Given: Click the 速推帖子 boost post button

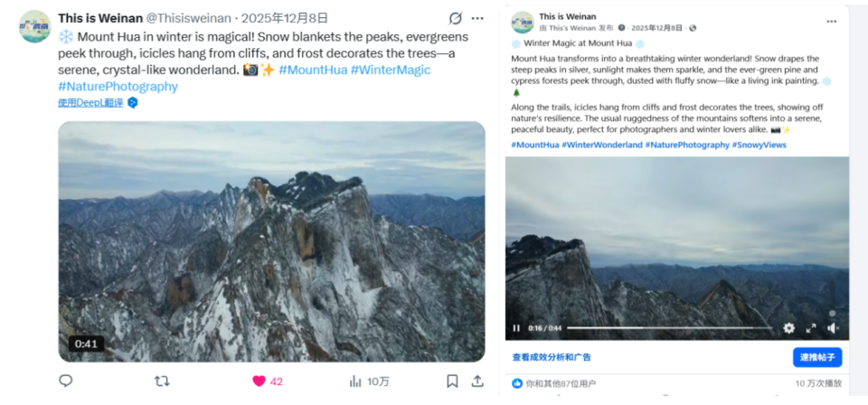Looking at the screenshot, I should (x=817, y=357).
